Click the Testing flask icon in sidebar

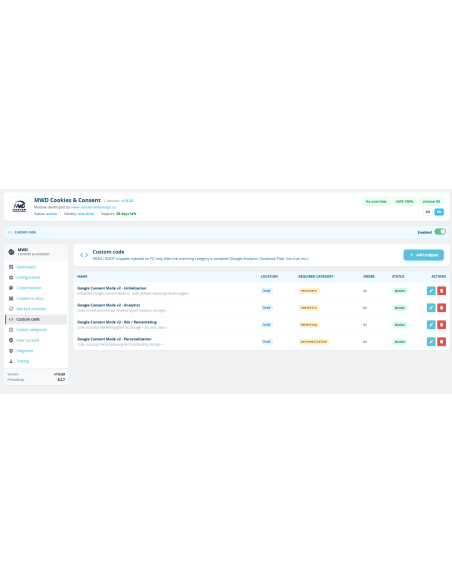(x=11, y=361)
